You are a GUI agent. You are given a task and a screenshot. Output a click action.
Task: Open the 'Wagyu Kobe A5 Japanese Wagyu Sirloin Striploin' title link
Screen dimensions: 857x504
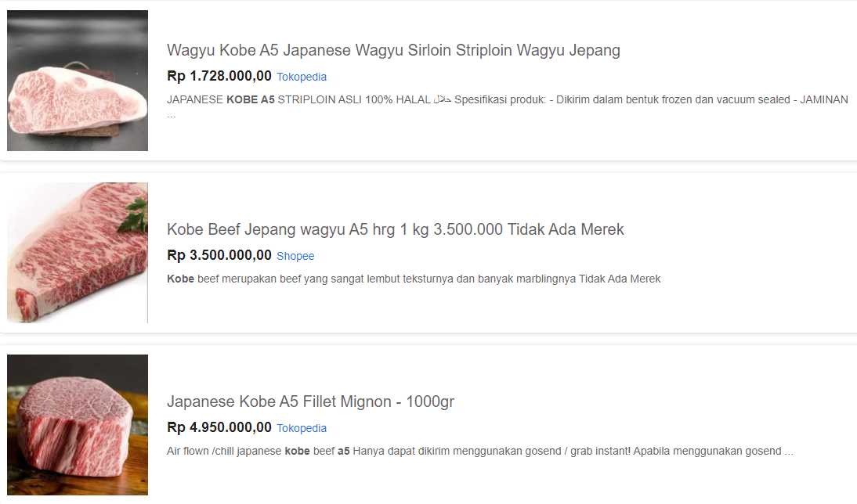point(393,50)
